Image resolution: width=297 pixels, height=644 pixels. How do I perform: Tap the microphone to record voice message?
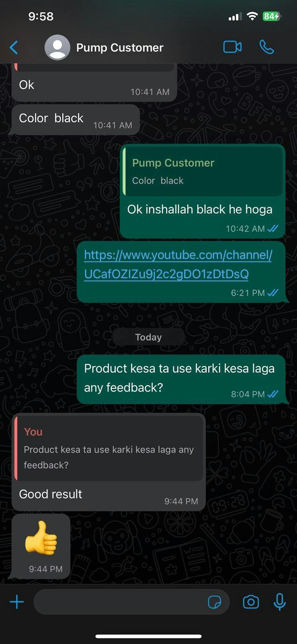pyautogui.click(x=280, y=602)
